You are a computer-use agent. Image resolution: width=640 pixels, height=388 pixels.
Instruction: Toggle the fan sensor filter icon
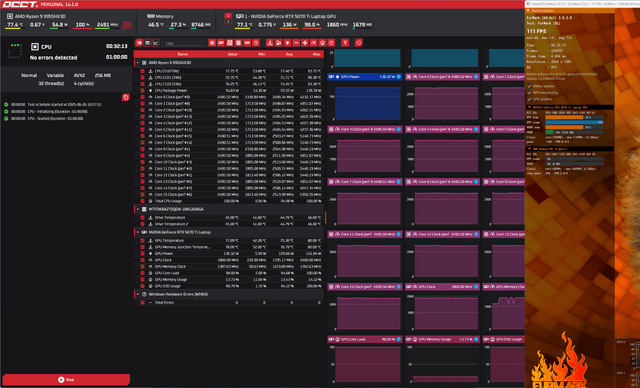pos(305,42)
